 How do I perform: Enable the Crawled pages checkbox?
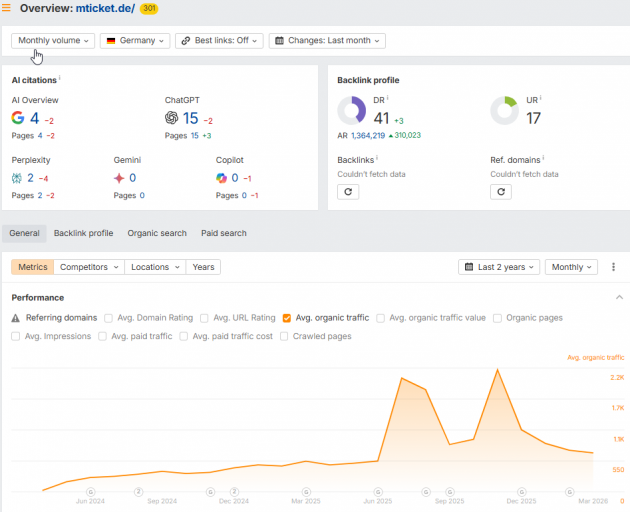click(284, 336)
